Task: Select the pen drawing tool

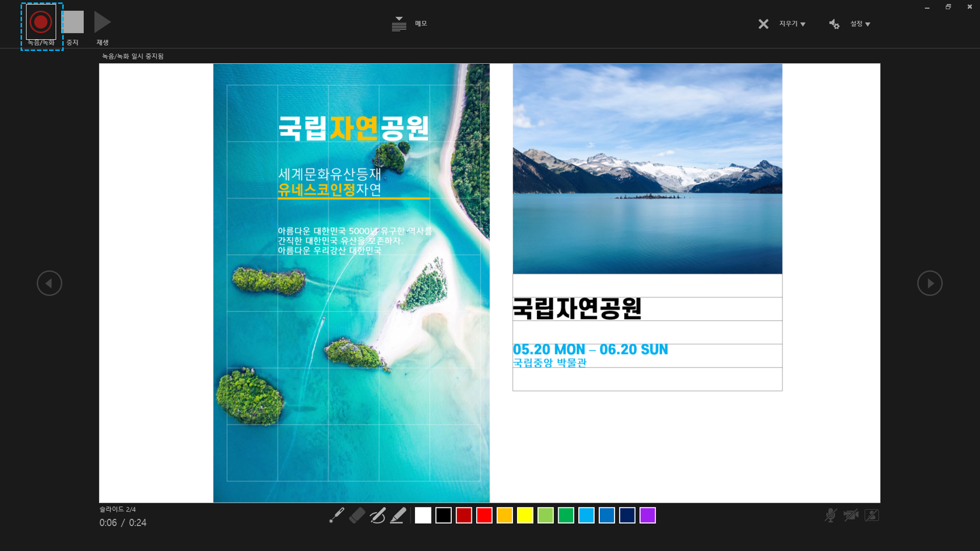Action: point(378,515)
